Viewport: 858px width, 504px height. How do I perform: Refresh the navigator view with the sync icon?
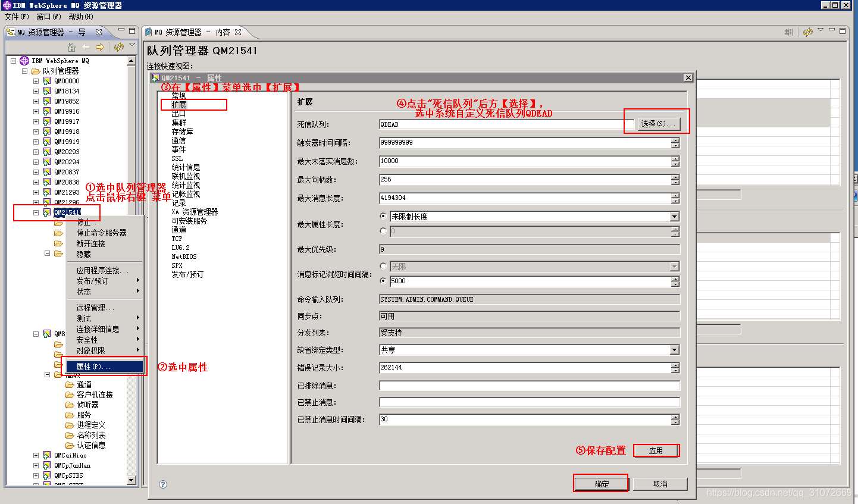[x=119, y=47]
